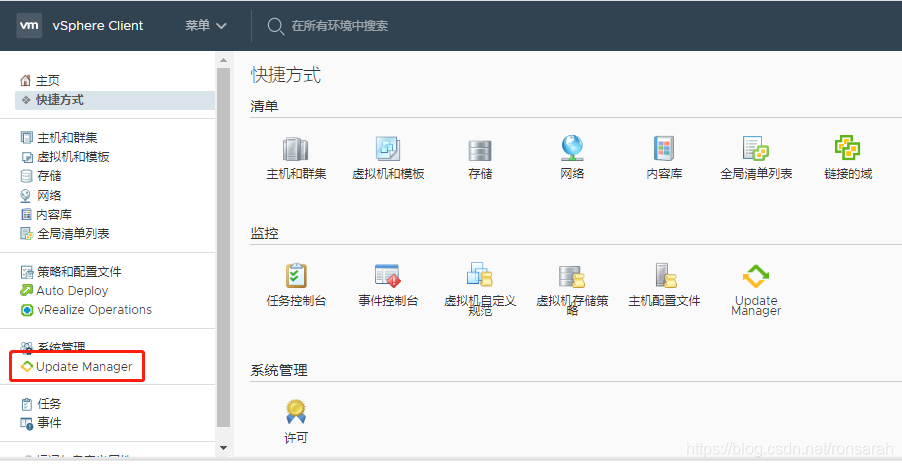Click the magnifier search icon
Viewport: 902px width, 467px height.
[276, 26]
